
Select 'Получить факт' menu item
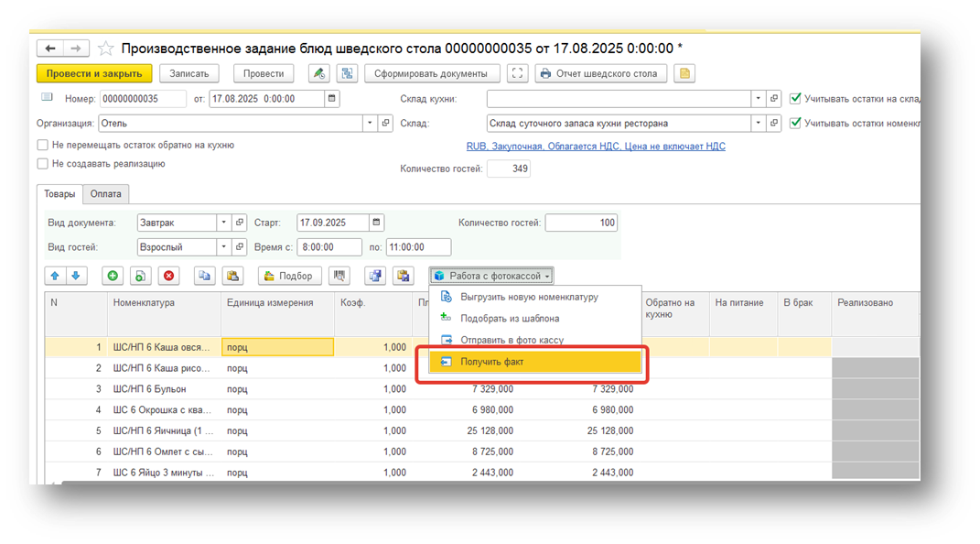tap(492, 362)
